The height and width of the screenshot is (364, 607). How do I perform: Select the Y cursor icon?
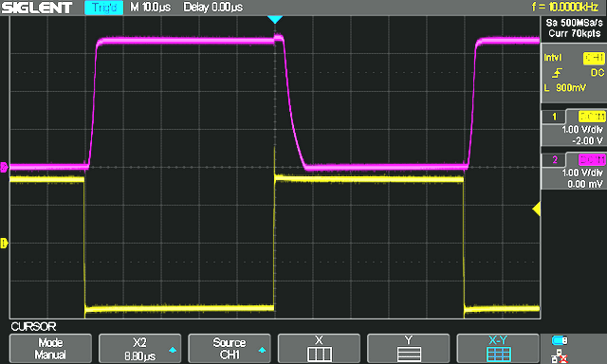[409, 354]
